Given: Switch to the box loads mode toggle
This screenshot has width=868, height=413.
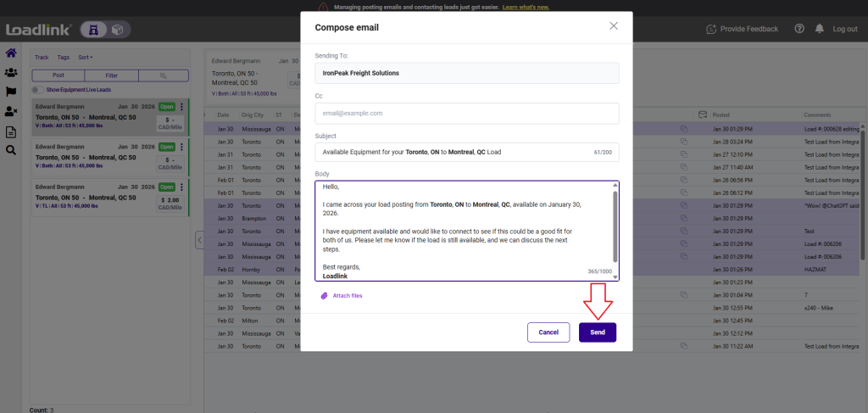Looking at the screenshot, I should (117, 30).
